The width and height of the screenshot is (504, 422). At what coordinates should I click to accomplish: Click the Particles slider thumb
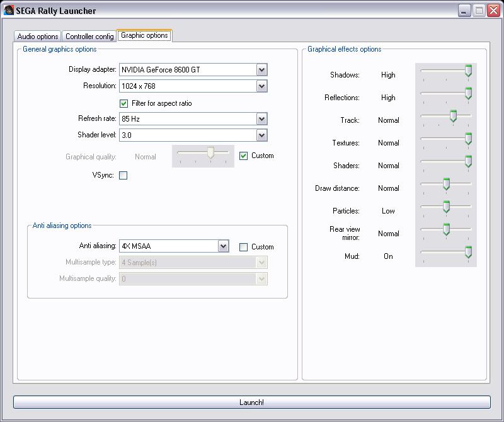click(x=446, y=207)
